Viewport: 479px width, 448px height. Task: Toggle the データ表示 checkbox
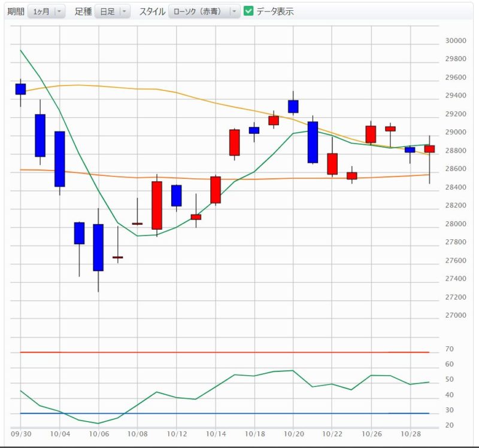click(248, 11)
